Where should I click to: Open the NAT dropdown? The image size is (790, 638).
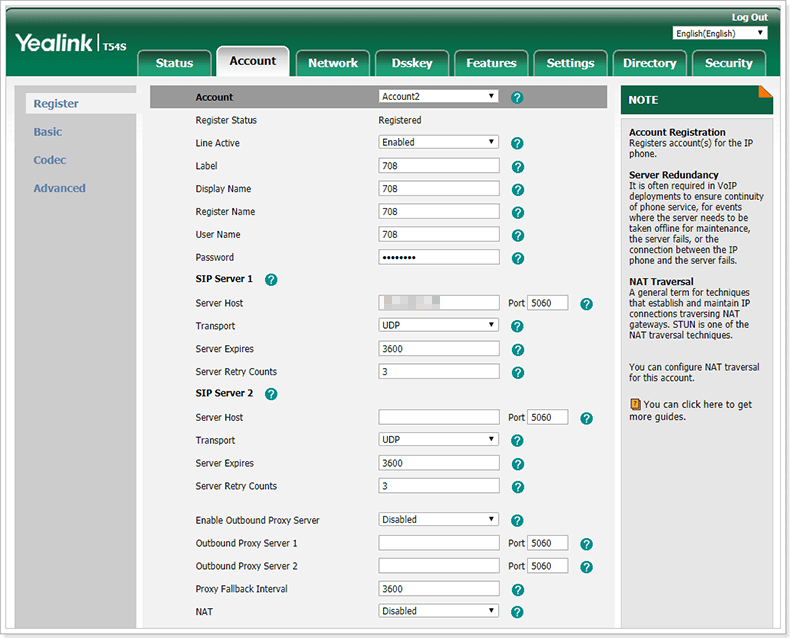pyautogui.click(x=438, y=611)
